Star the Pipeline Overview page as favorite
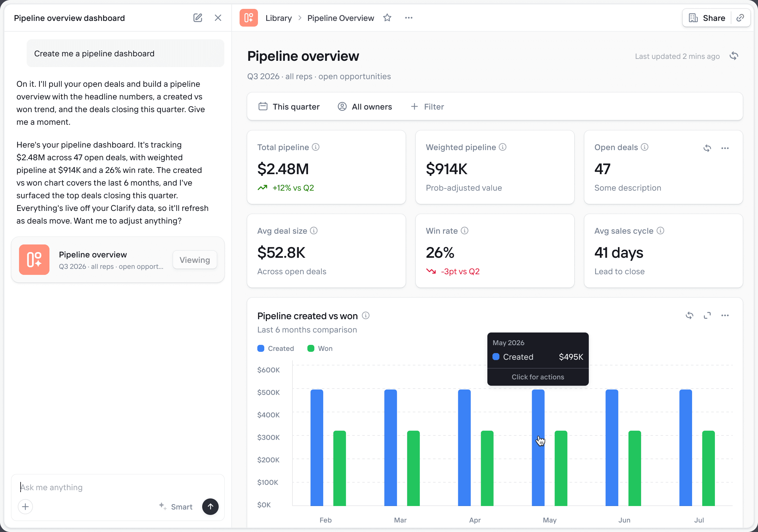This screenshot has width=758, height=532. (387, 18)
